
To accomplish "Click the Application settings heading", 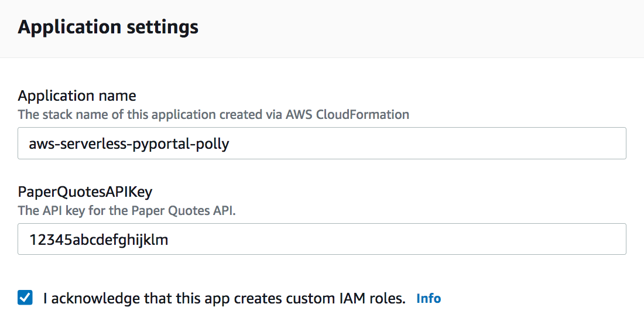I will pos(108,28).
